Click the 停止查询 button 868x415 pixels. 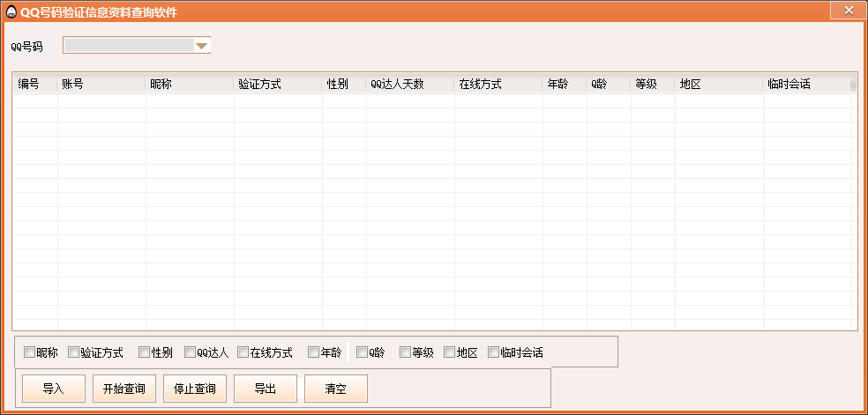[x=195, y=389]
